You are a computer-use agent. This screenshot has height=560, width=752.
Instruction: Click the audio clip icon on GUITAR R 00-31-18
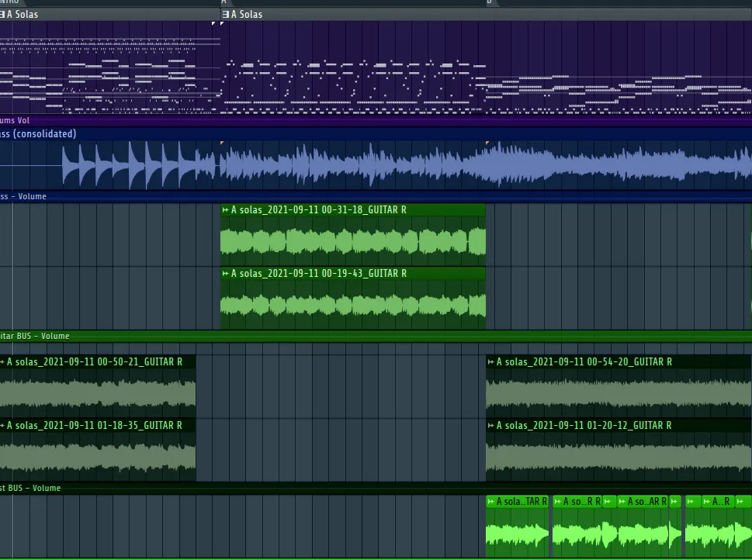[225, 210]
